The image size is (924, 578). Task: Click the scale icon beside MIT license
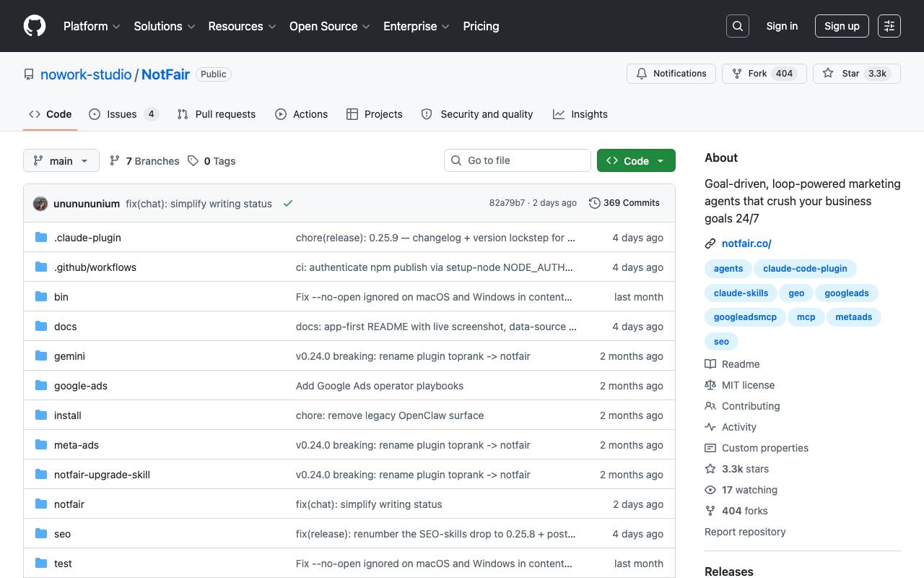[710, 385]
